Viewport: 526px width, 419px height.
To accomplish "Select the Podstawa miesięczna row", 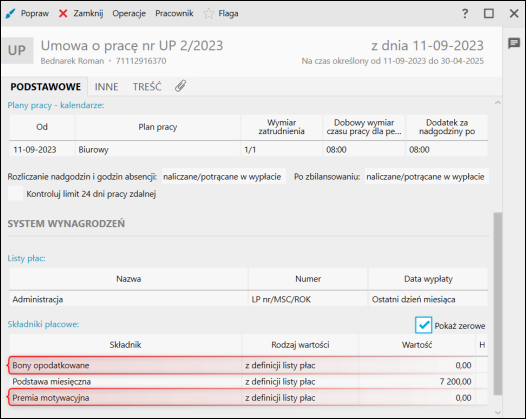I will [248, 381].
